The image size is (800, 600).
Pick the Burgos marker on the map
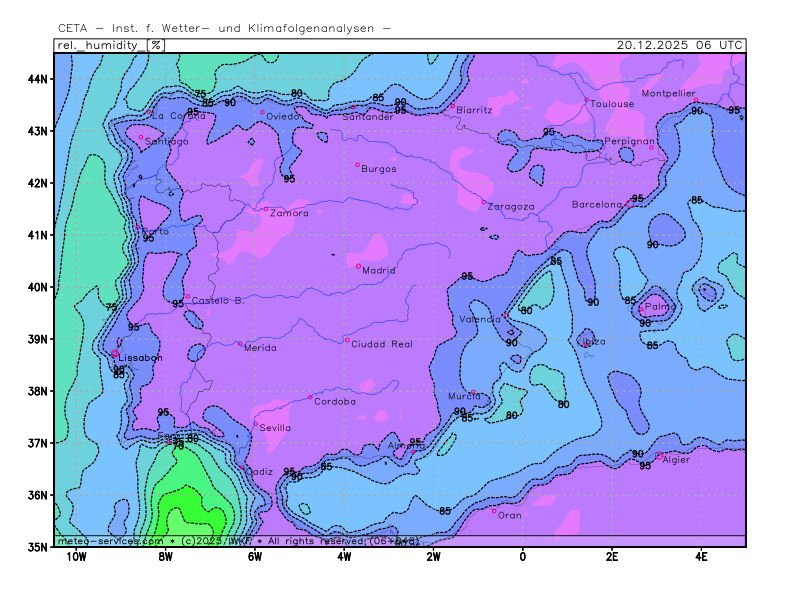tap(357, 165)
